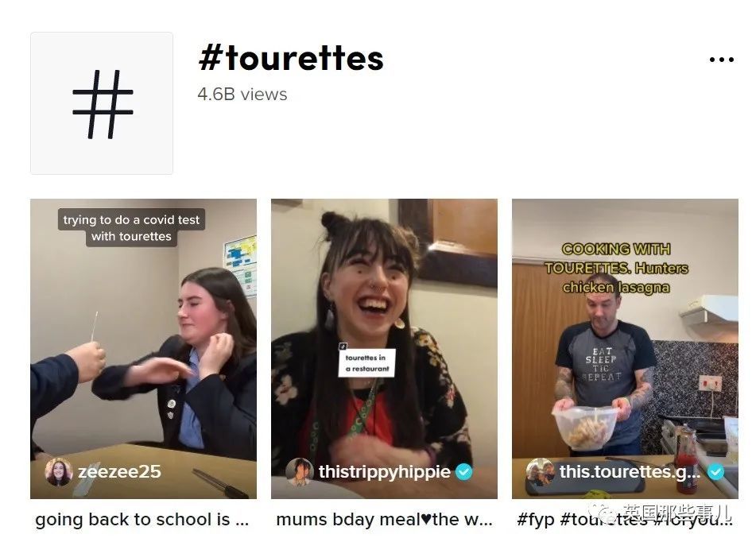Open thistrippyhippie profile avatar
This screenshot has width=756, height=546.
click(300, 471)
